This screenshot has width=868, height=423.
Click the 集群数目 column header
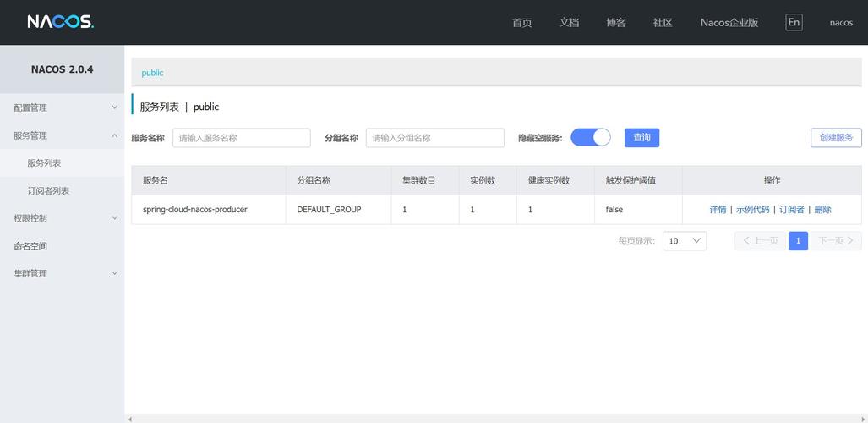pyautogui.click(x=425, y=180)
